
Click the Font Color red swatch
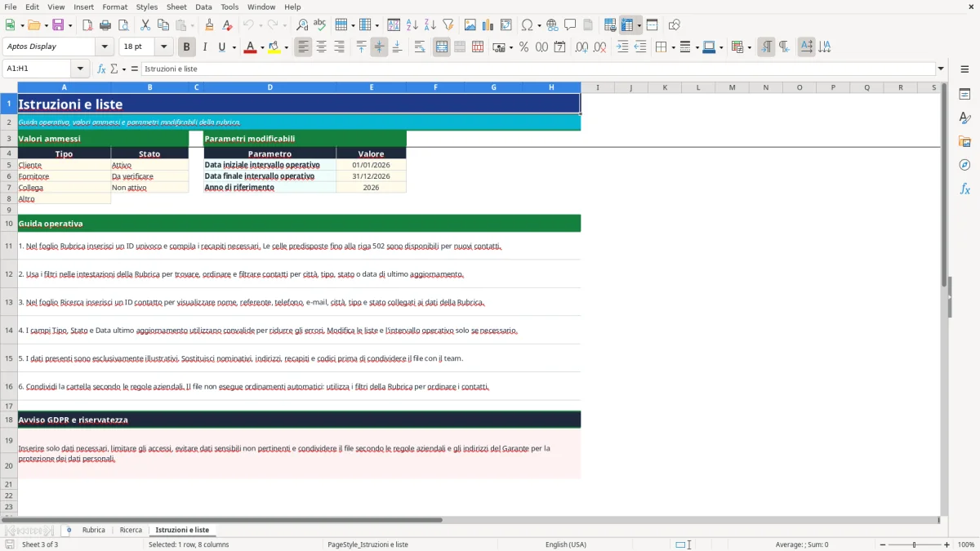[250, 47]
